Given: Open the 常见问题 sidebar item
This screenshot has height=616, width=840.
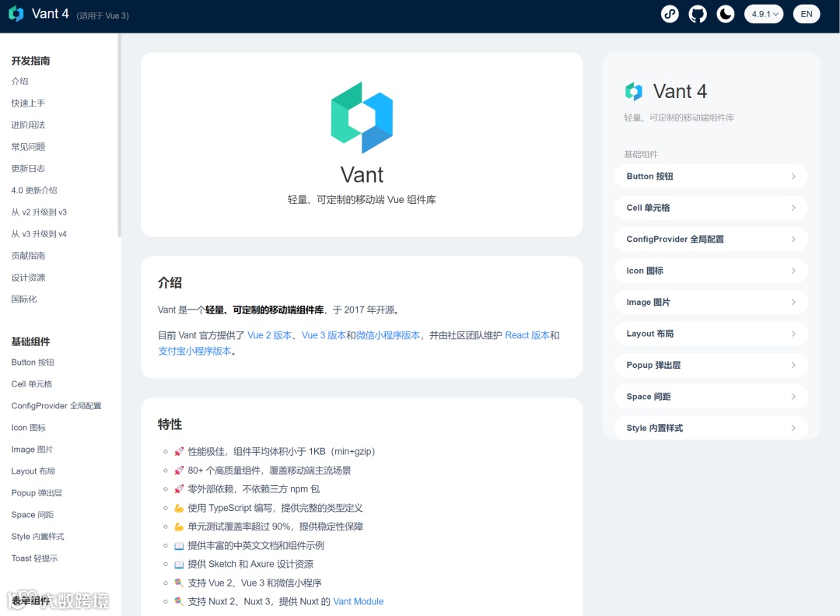Looking at the screenshot, I should (x=29, y=147).
